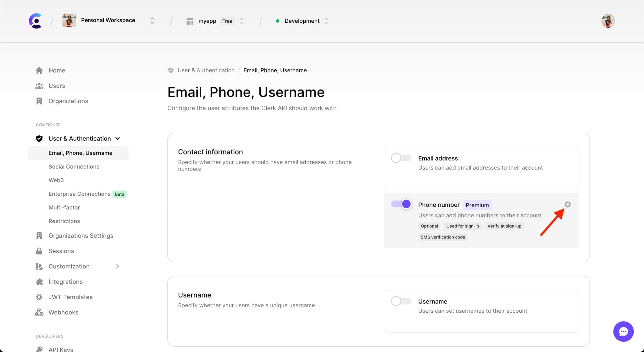This screenshot has height=352, width=644.
Task: Open Web3 settings page
Action: coord(56,180)
